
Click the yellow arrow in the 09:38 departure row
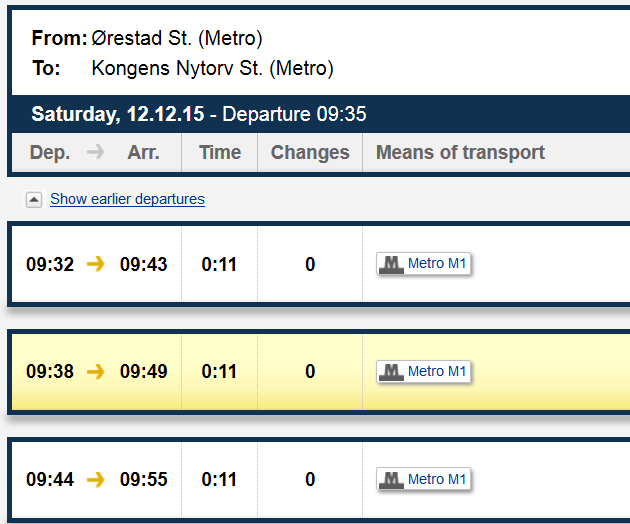[96, 371]
